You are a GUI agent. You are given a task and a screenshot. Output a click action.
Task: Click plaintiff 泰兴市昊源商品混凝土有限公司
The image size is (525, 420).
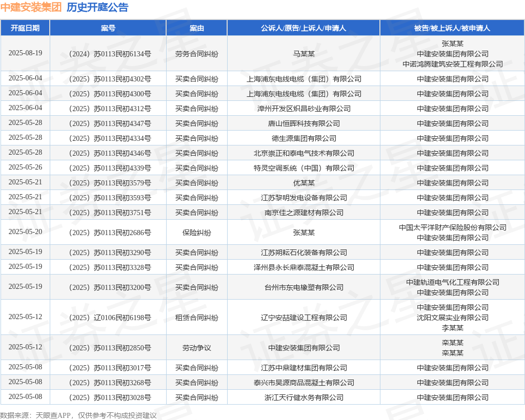tap(304, 383)
